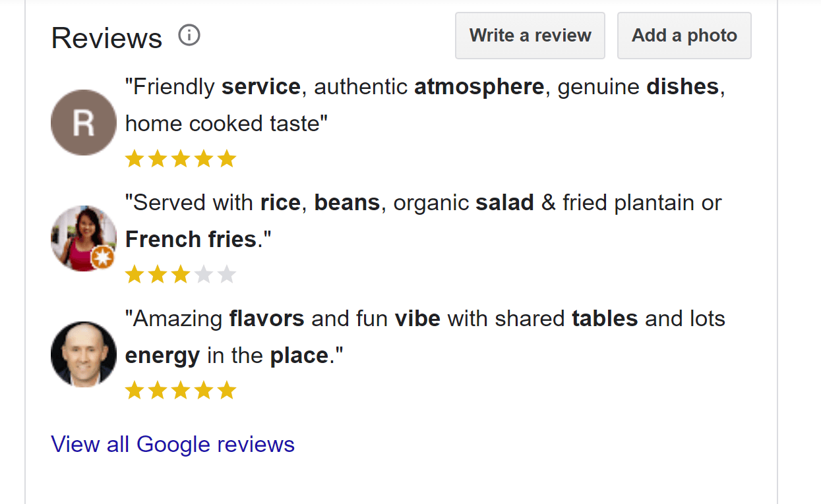Click the bold word flavors in third review
821x504 pixels.
coord(266,319)
